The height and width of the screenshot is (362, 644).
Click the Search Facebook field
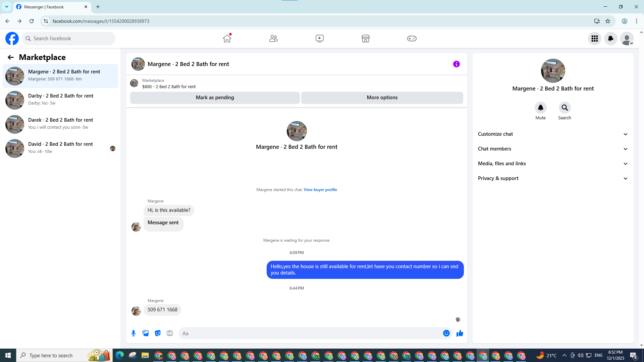click(x=68, y=39)
